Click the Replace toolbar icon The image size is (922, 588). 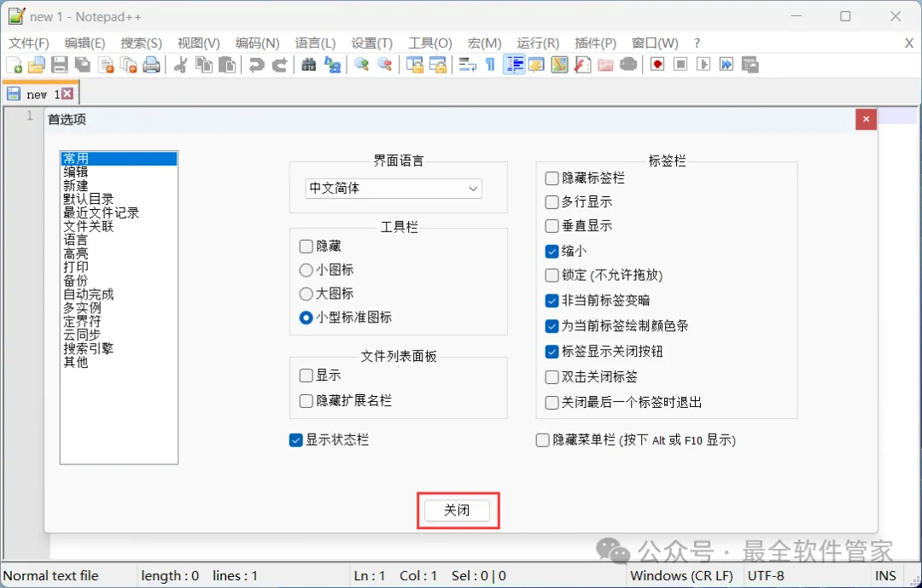coord(332,65)
